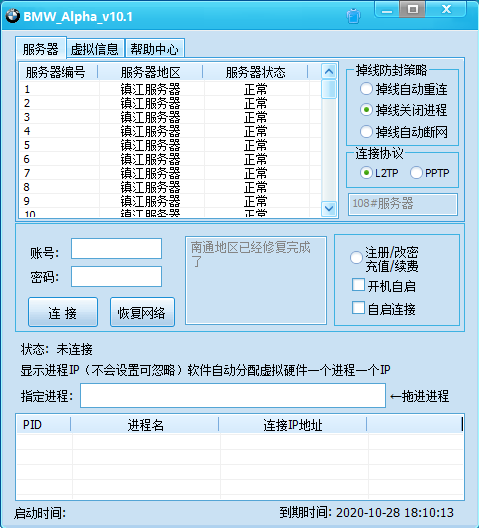This screenshot has width=479, height=528.
Task: Focus the 账号 input field
Action: pyautogui.click(x=116, y=249)
